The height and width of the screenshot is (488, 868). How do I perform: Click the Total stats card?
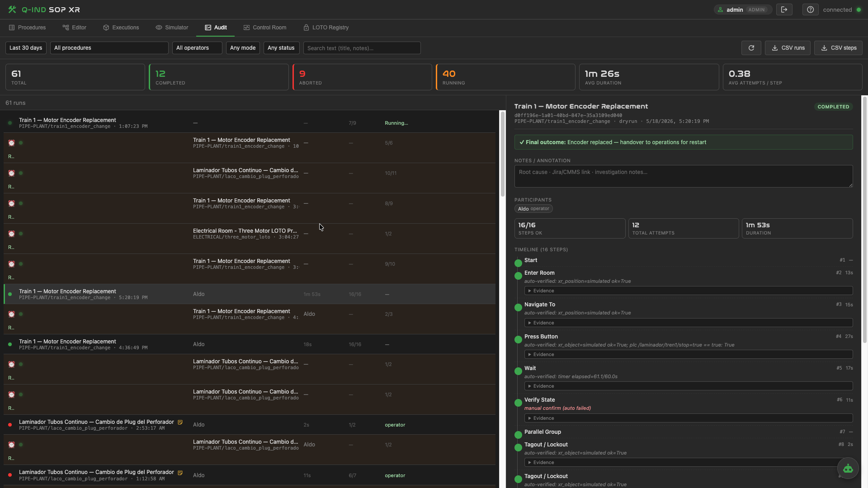(x=75, y=77)
